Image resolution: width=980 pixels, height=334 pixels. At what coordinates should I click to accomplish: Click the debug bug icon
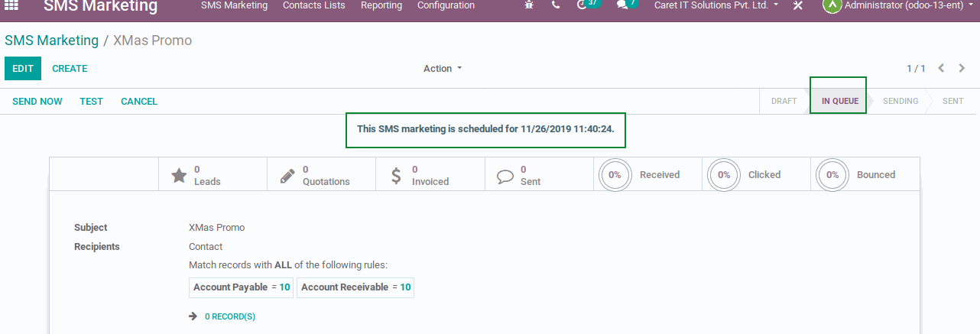click(x=530, y=5)
